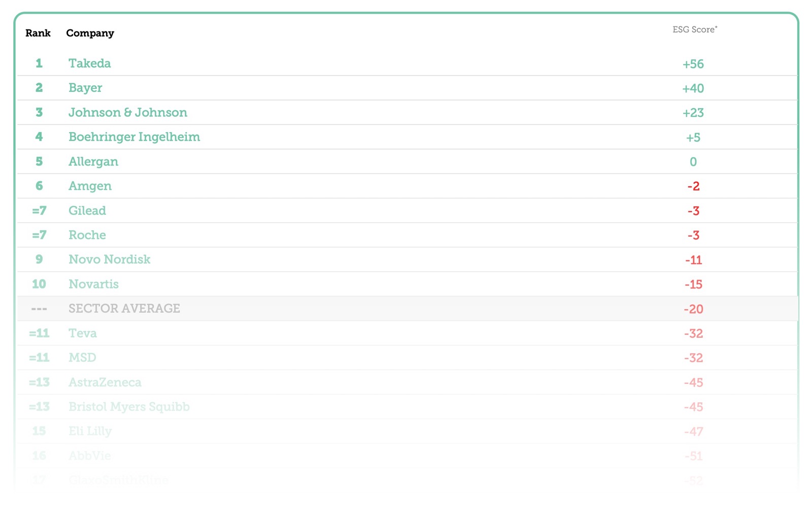Screen dimensions: 812x520
Task: Click the Novartis company name
Action: (x=93, y=284)
